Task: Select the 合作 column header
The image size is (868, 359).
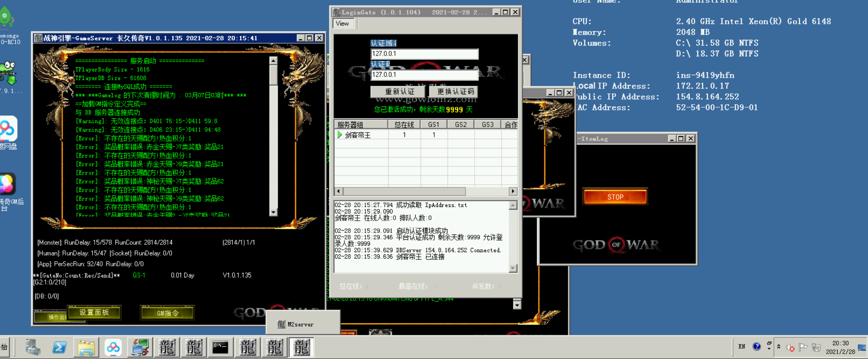Action: tap(510, 125)
